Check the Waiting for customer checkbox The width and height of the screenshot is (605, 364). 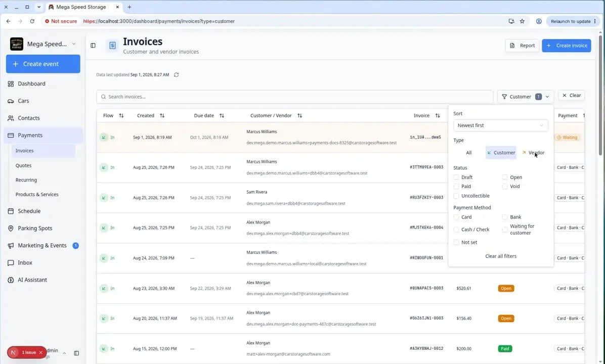click(x=505, y=230)
